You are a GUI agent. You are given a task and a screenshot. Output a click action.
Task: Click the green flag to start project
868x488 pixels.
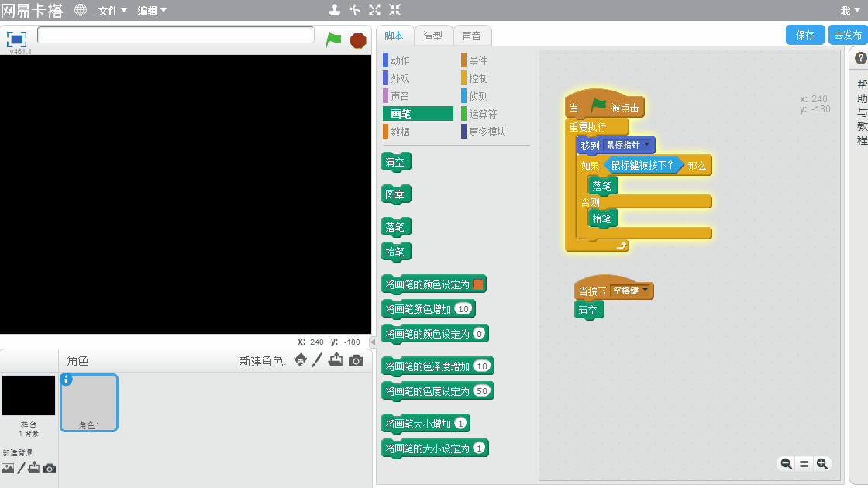(333, 40)
